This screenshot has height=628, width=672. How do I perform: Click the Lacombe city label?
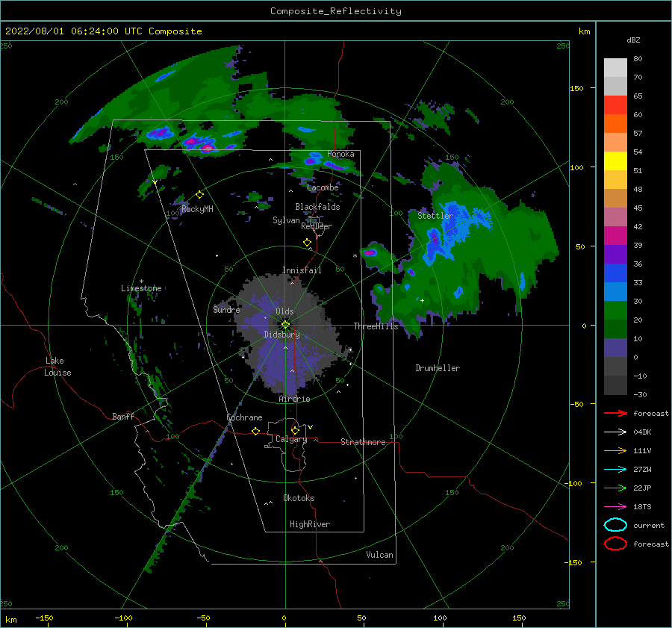coord(323,187)
